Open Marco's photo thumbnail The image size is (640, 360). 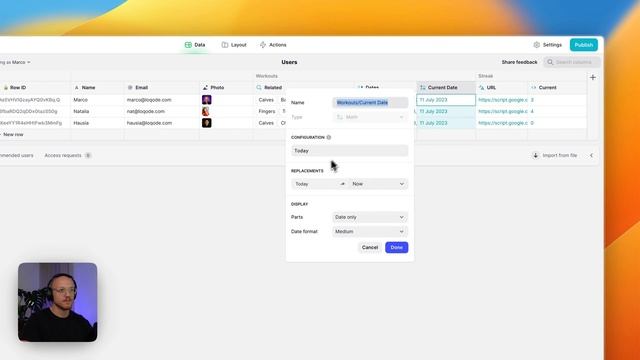click(207, 100)
